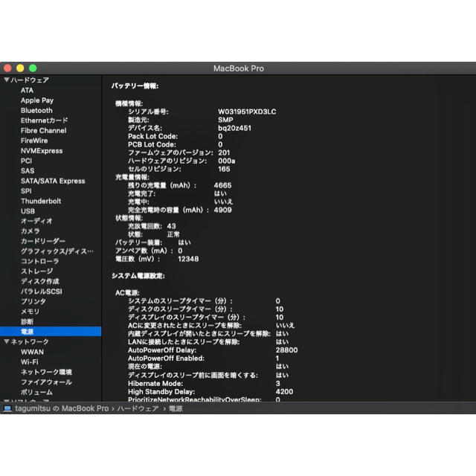Select WWAN under ネットワーク

pyautogui.click(x=32, y=352)
